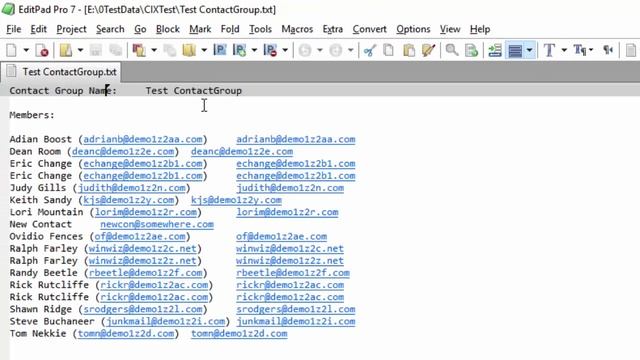Click the project icon with red minus
The width and height of the screenshot is (640, 360).
pos(270,51)
